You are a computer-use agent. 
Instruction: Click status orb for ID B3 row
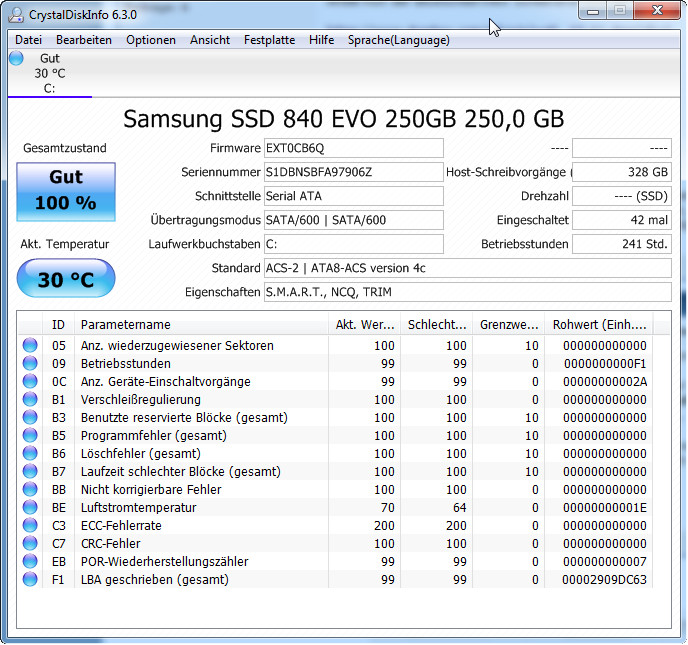tap(30, 417)
